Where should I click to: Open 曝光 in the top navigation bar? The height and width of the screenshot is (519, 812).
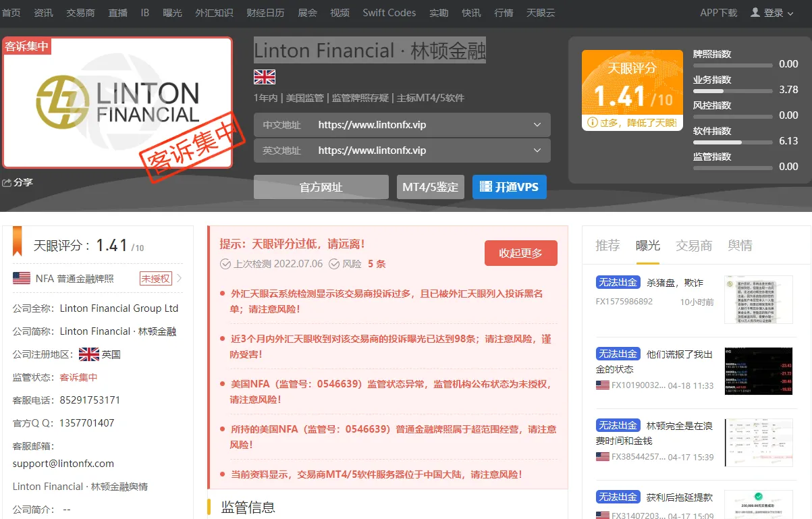172,13
